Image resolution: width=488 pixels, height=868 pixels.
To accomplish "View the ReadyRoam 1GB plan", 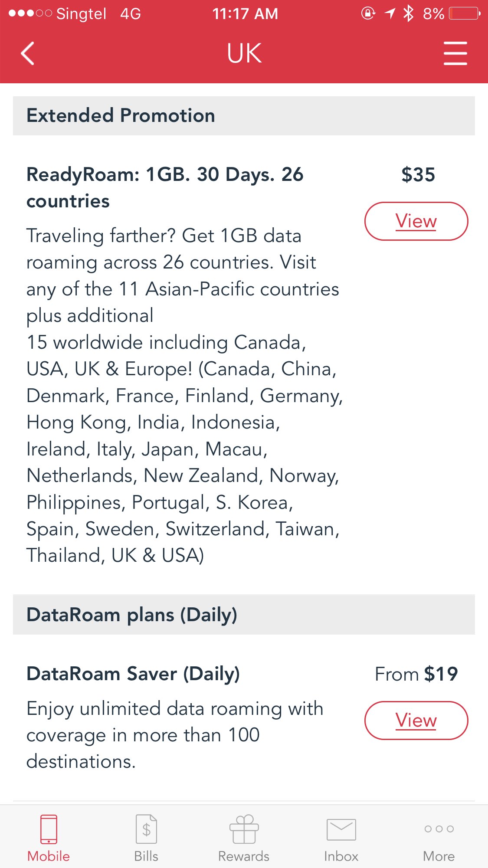I will (416, 221).
